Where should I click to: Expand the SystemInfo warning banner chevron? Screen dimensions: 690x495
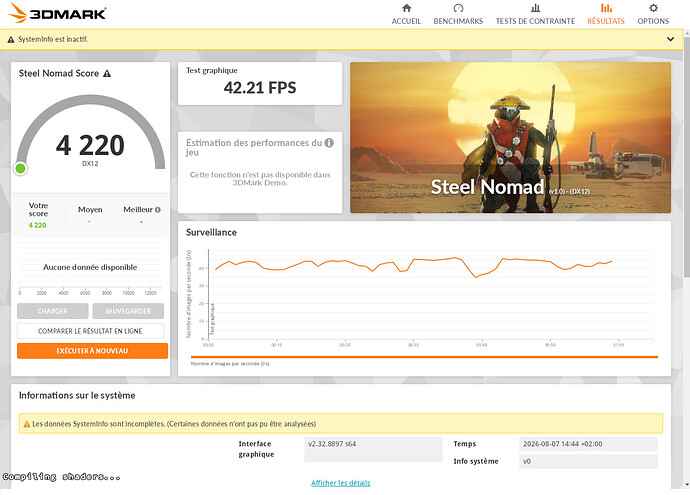[670, 39]
